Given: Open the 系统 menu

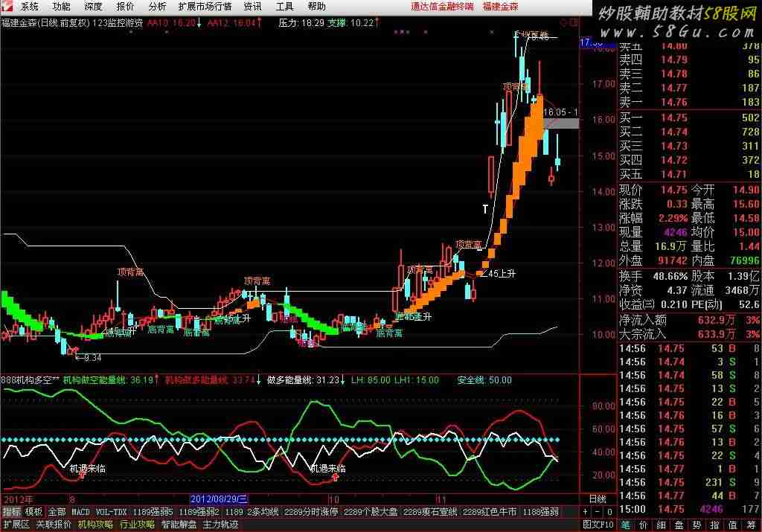Looking at the screenshot, I should tap(30, 7).
